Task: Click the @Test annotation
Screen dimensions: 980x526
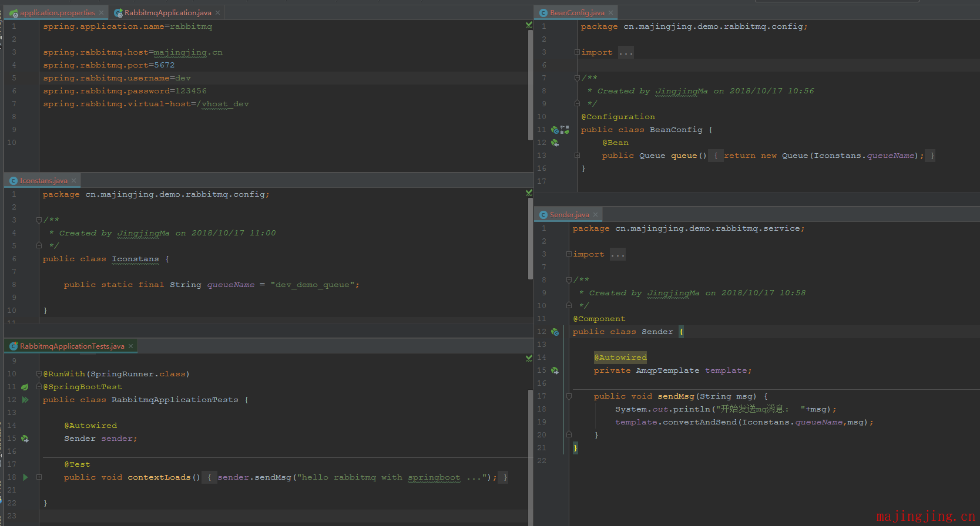Action: [x=77, y=464]
